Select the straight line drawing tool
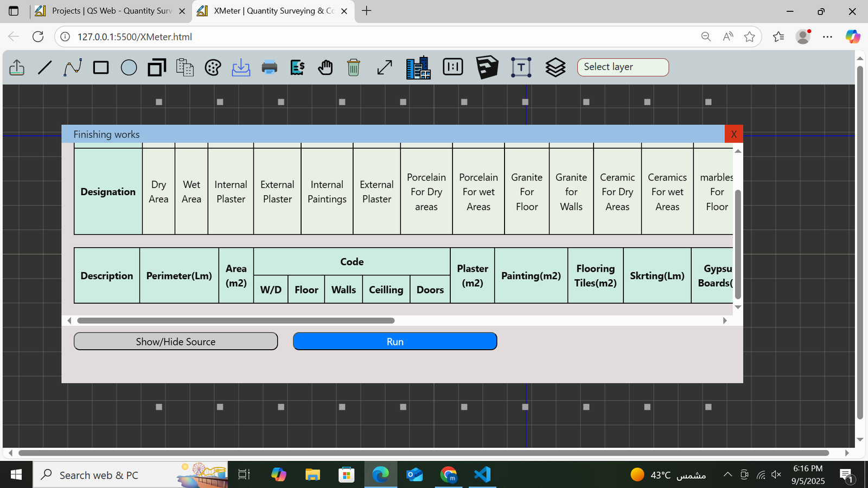 click(x=45, y=67)
